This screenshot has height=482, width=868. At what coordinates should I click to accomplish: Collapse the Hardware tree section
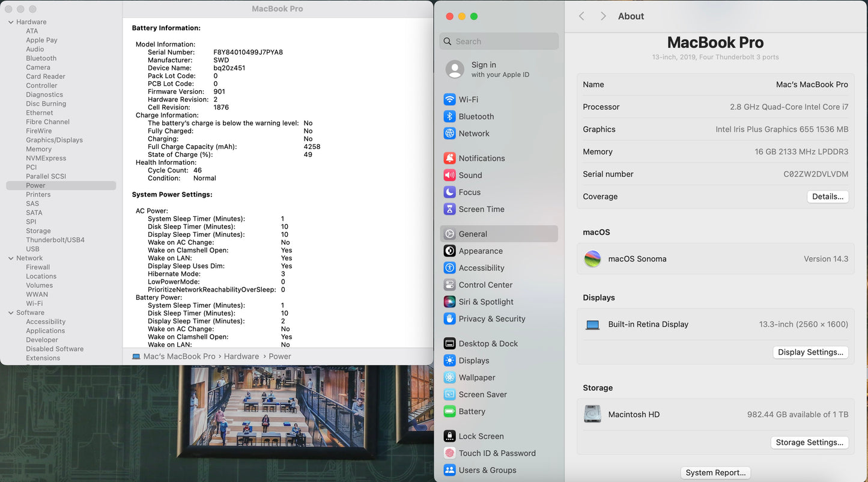pyautogui.click(x=11, y=22)
